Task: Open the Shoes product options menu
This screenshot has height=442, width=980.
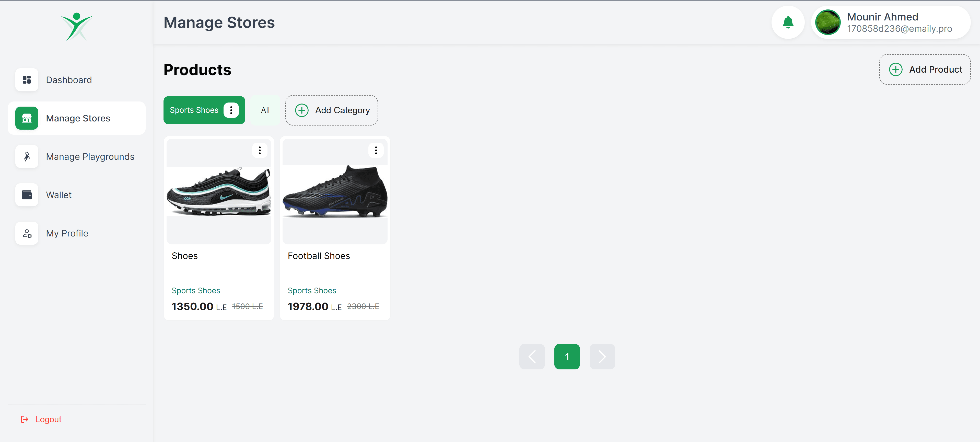Action: coord(260,150)
